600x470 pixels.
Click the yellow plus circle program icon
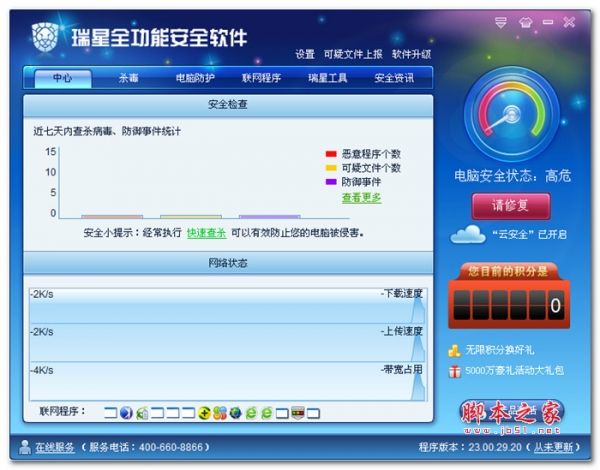pyautogui.click(x=204, y=413)
